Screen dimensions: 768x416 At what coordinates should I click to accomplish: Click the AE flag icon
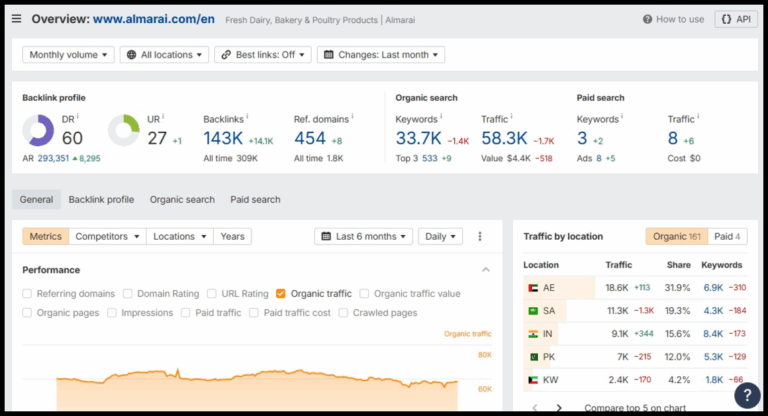click(x=533, y=288)
